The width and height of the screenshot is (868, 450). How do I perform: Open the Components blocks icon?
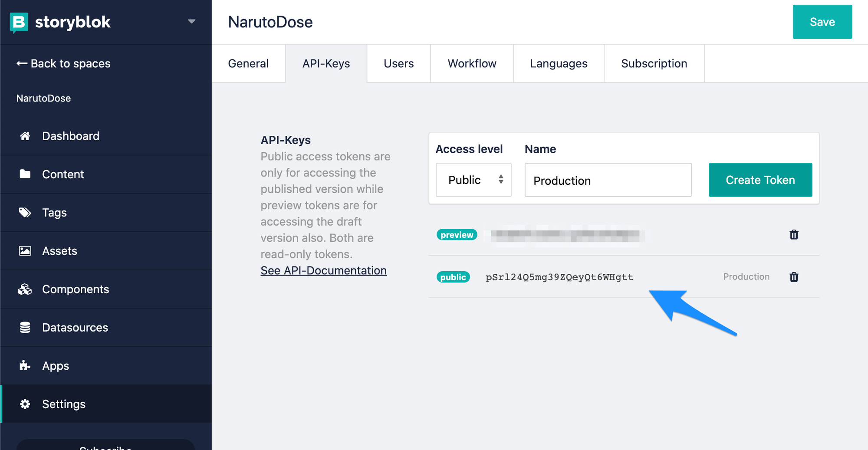pyautogui.click(x=25, y=289)
